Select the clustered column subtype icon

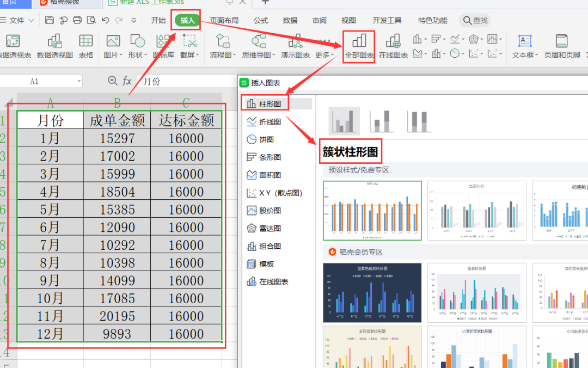tap(344, 121)
